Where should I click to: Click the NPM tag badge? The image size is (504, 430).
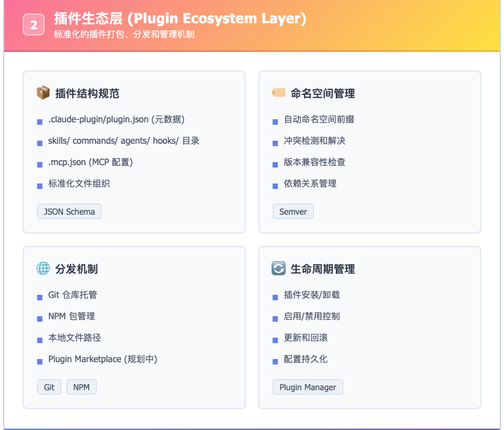[x=81, y=387]
